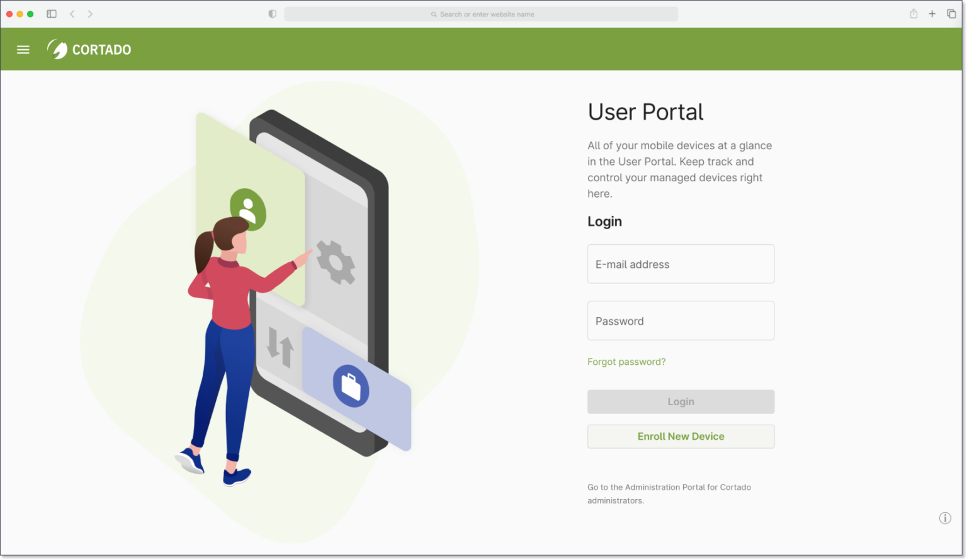The image size is (967, 560).
Task: Open the browser sidebar toggle icon
Action: (x=51, y=13)
